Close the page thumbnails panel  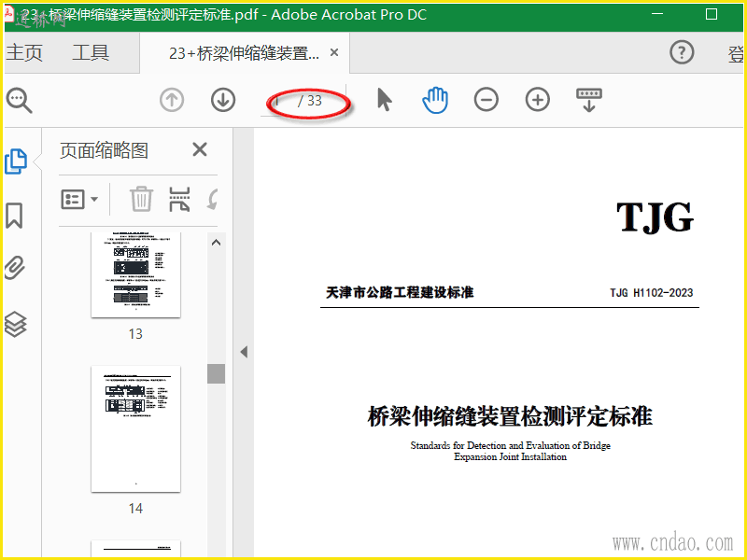[x=200, y=149]
